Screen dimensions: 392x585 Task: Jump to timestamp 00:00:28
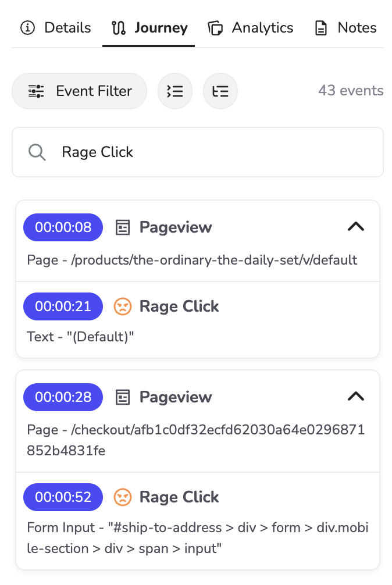coord(63,397)
